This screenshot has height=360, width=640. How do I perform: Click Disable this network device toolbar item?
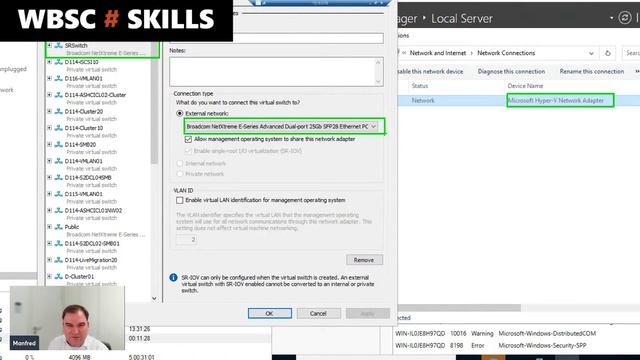click(x=430, y=71)
